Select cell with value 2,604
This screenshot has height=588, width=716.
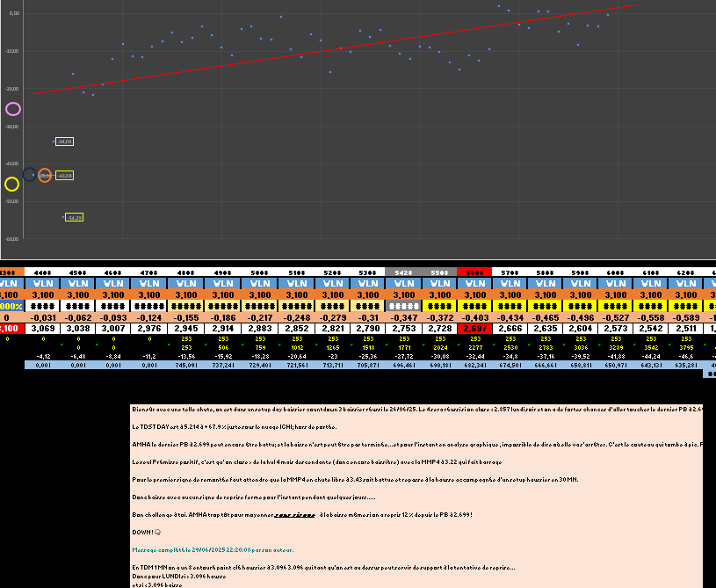(581, 329)
